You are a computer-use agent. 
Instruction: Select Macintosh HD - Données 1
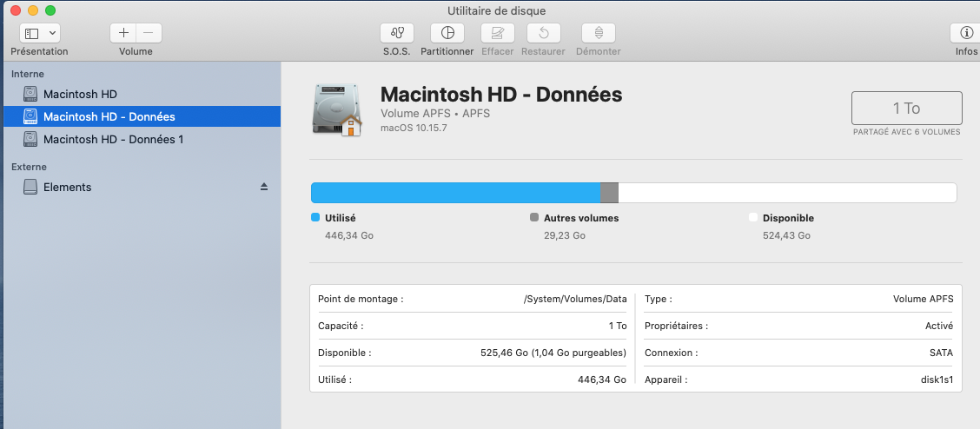coord(113,139)
